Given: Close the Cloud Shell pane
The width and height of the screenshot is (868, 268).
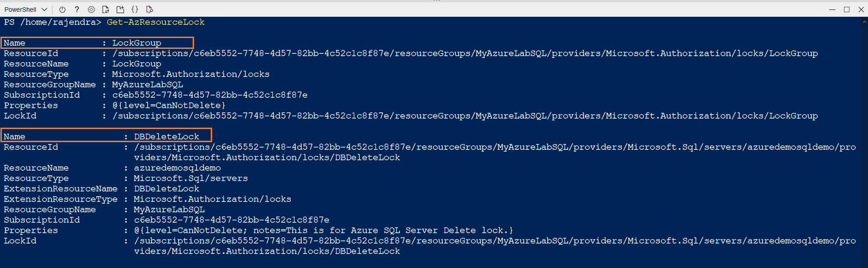Looking at the screenshot, I should [x=861, y=10].
